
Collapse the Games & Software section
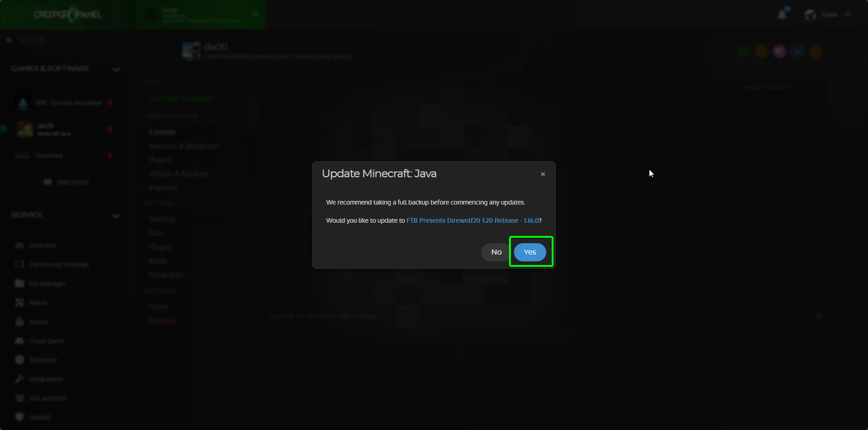(x=116, y=69)
